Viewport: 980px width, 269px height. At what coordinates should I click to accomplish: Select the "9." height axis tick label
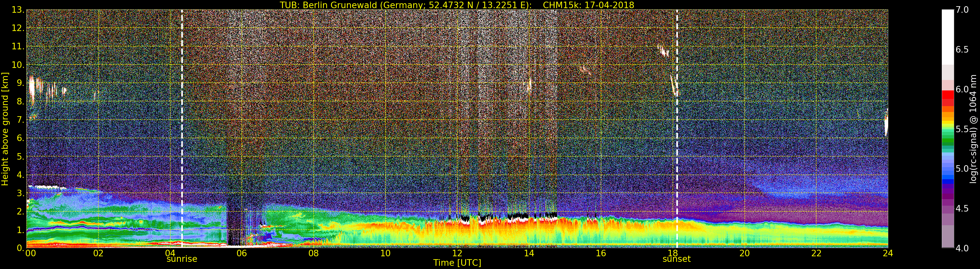(x=21, y=83)
